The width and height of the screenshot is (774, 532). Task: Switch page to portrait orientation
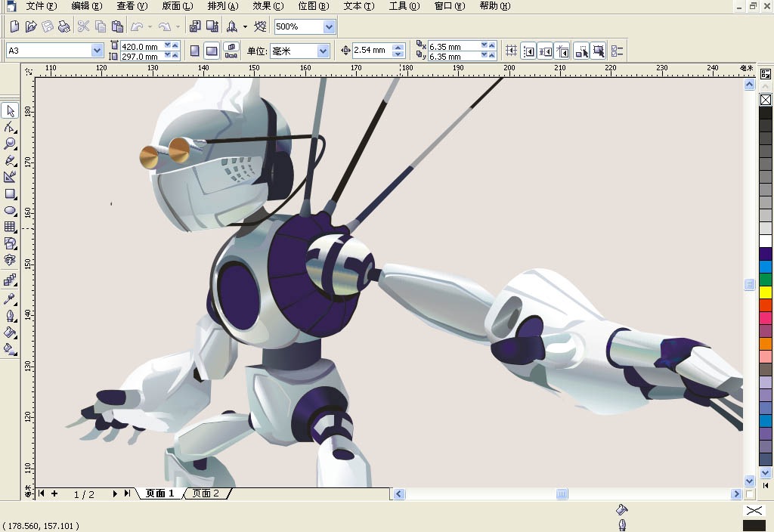coord(195,51)
